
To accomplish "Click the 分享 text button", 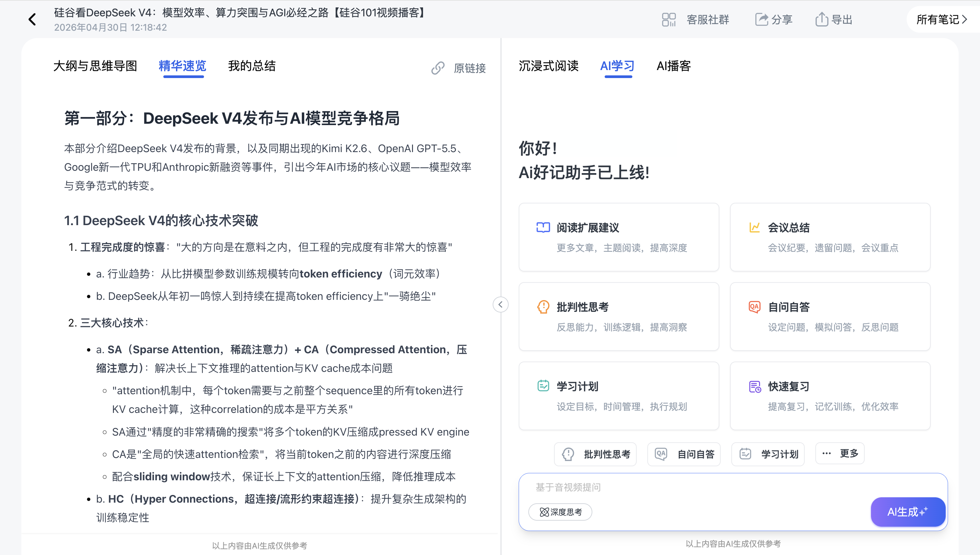I will click(782, 19).
